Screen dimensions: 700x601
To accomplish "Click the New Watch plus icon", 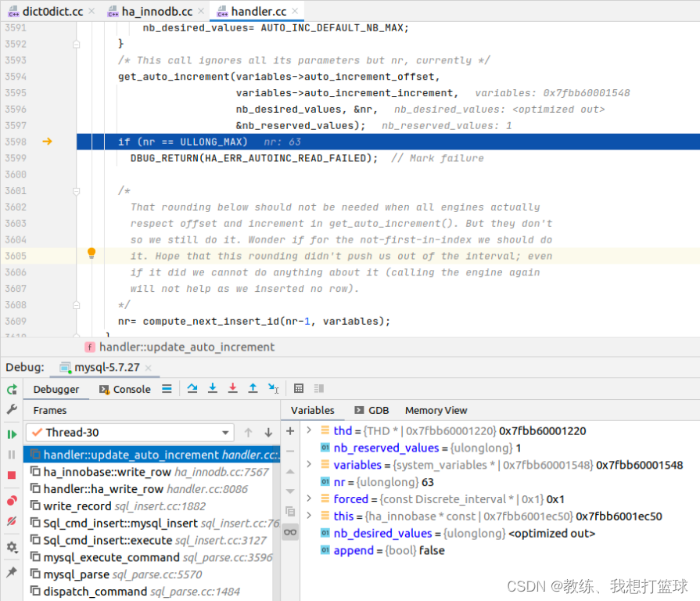I will coord(290,431).
